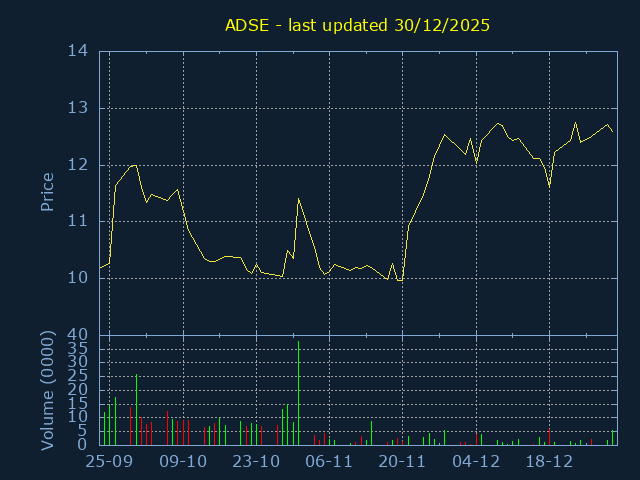Viewport: 640px width, 480px height.
Task: Select the 25-09 date label
Action: click(x=110, y=462)
